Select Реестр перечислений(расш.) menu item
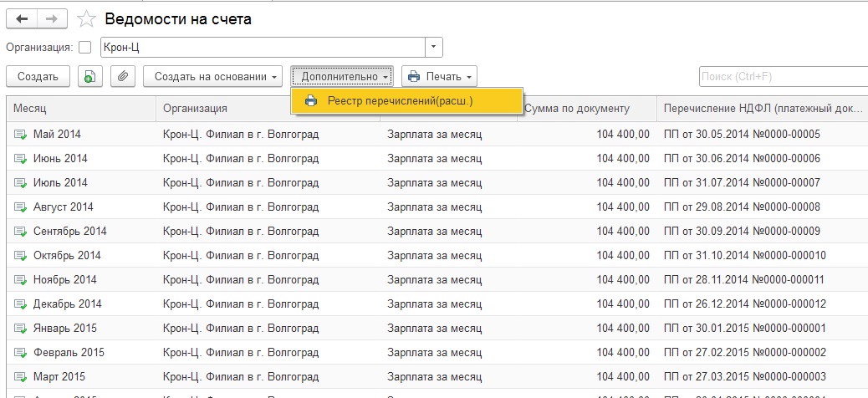Screen dimensions: 868x398 click(407, 101)
